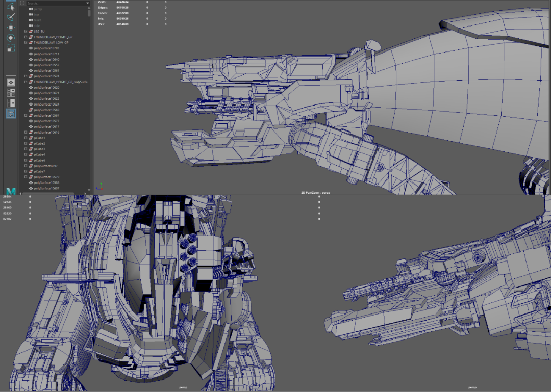Click the camera icon beside persp
This screenshot has width=551, height=392.
point(31,9)
